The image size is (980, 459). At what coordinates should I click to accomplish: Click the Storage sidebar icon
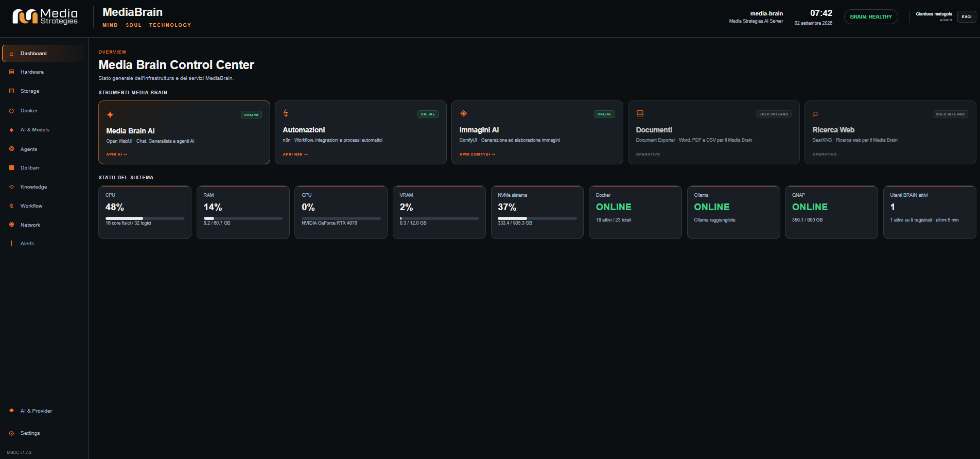pyautogui.click(x=11, y=91)
